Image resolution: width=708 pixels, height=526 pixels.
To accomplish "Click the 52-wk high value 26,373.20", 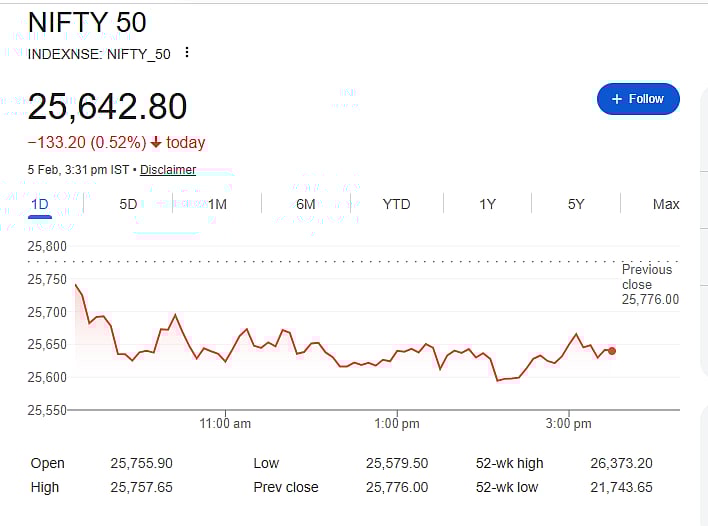I will click(x=622, y=463).
